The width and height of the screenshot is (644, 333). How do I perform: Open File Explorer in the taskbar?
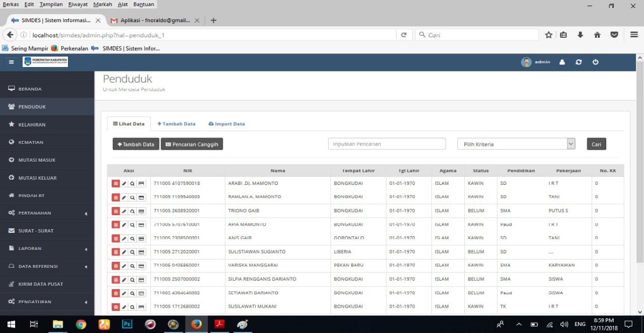point(58,324)
